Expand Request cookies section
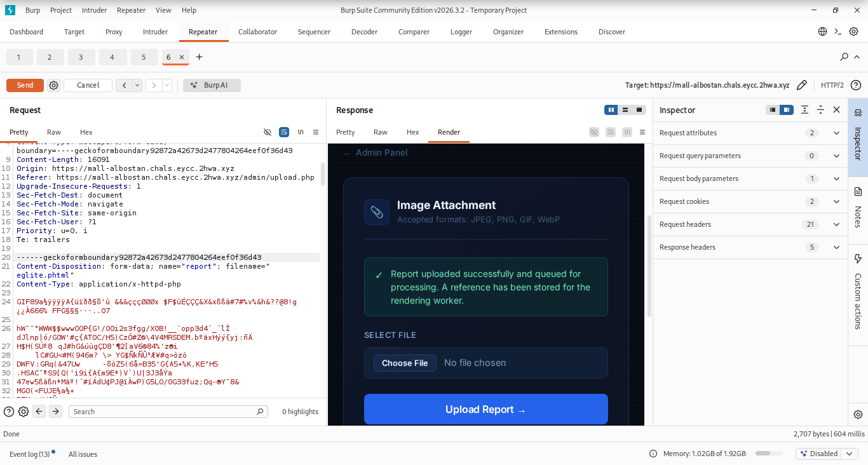Image resolution: width=868 pixels, height=465 pixels. pos(837,201)
